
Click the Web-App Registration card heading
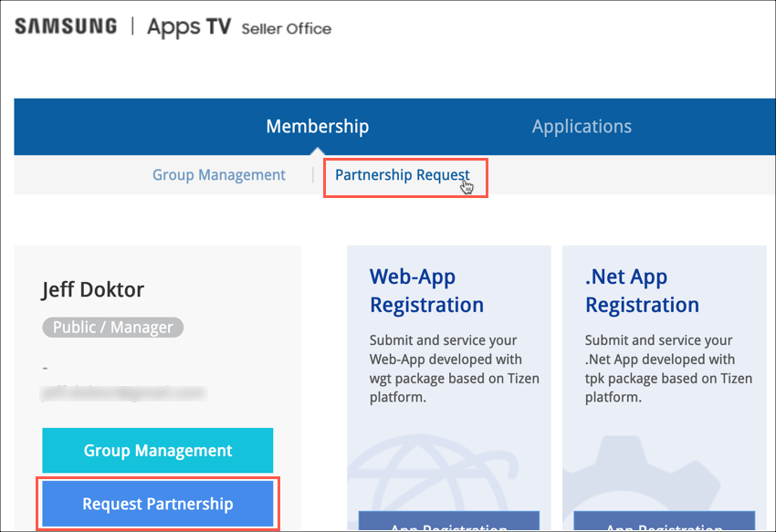[426, 290]
